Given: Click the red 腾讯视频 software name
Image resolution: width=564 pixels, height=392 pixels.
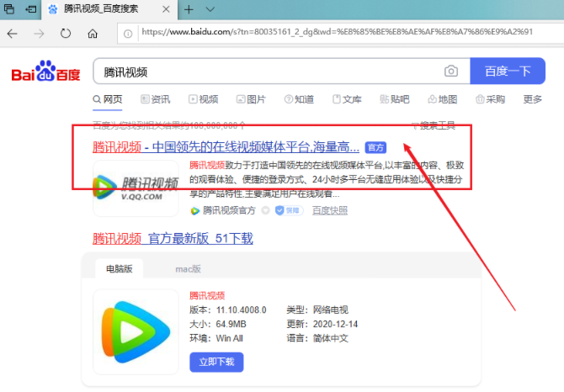Looking at the screenshot, I should coord(207,296).
